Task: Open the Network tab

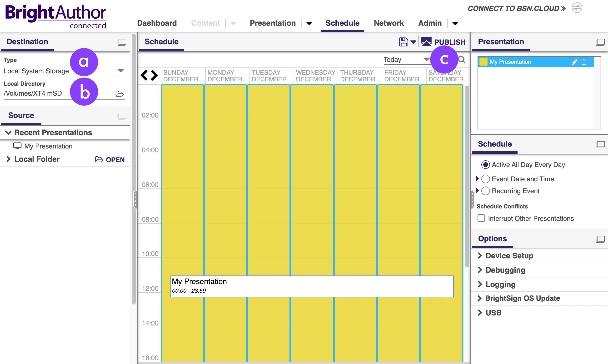Action: 389,23
